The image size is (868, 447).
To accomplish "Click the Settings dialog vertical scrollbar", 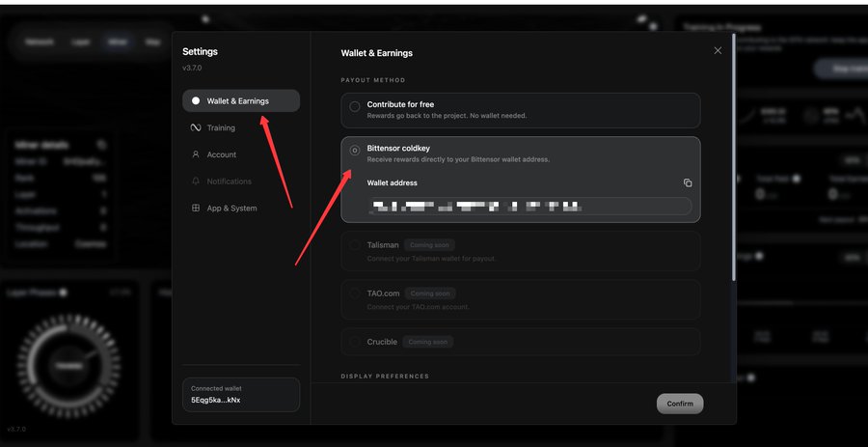I will coord(734,156).
